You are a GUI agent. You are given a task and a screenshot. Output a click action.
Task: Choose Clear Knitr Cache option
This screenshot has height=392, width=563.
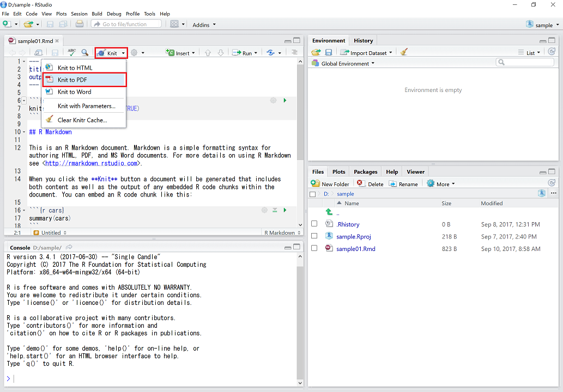click(x=84, y=120)
